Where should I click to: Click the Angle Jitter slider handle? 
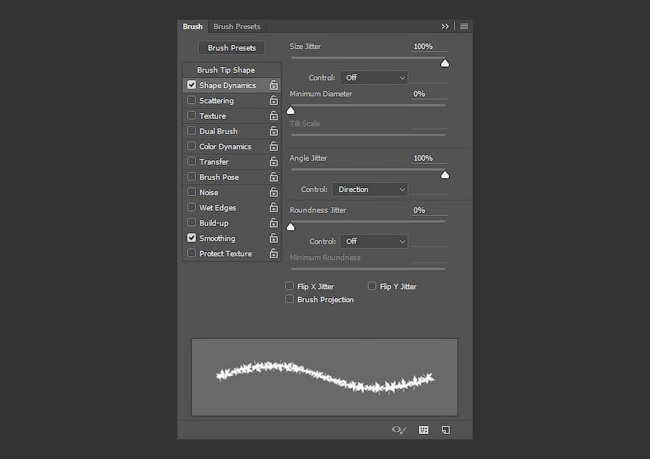point(445,175)
